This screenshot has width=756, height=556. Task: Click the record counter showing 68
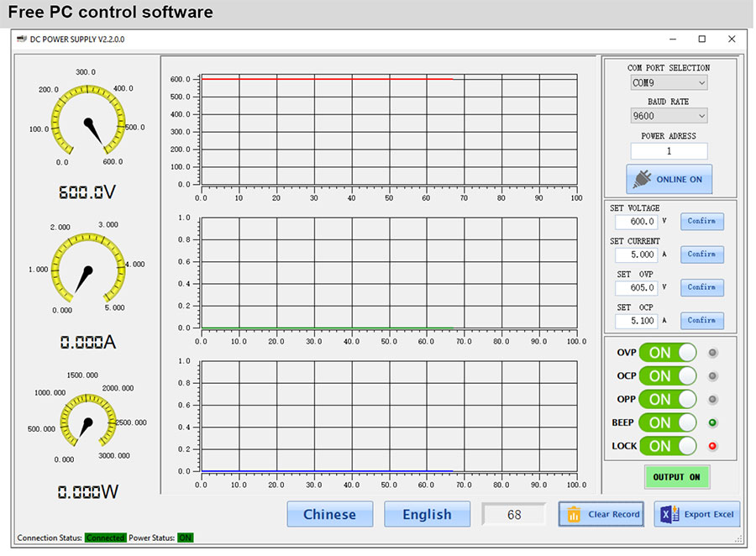[x=514, y=515]
